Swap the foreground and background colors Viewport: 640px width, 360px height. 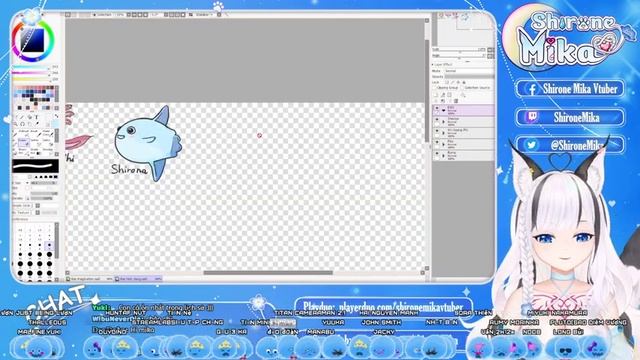[57, 116]
